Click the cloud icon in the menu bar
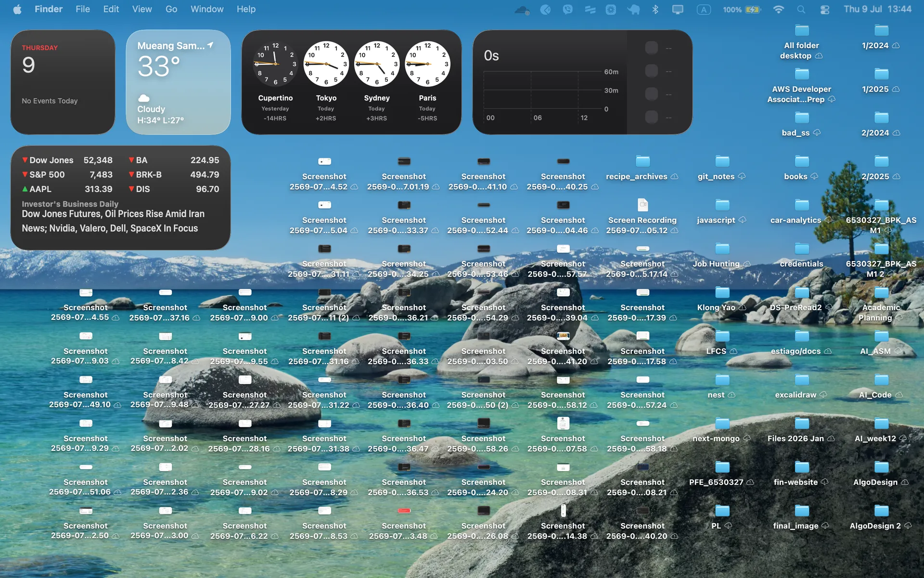This screenshot has height=578, width=924. click(522, 10)
